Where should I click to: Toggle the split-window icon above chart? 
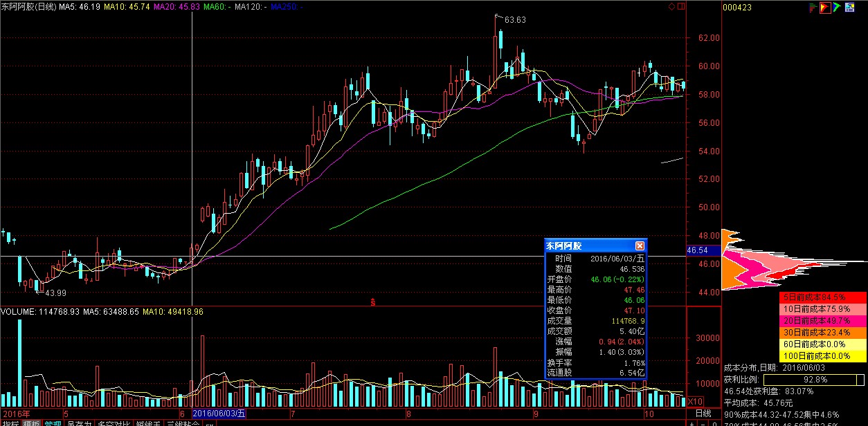(681, 7)
